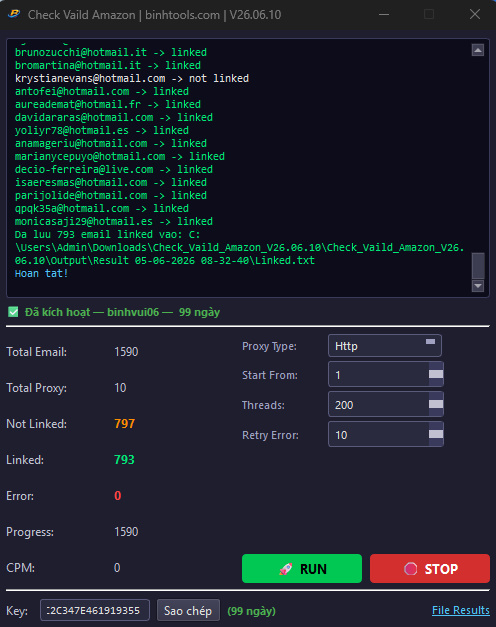The width and height of the screenshot is (496, 627).
Task: Open the File Results link
Action: click(x=461, y=610)
